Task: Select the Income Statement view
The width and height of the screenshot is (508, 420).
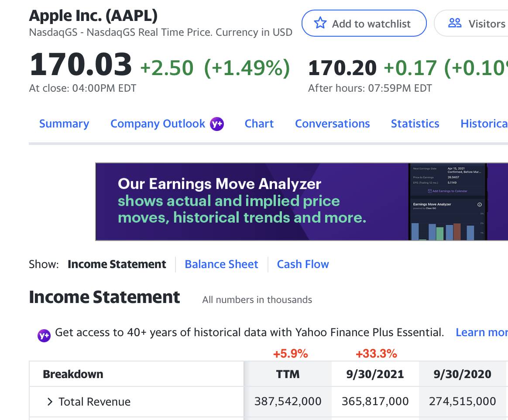Action: point(117,265)
